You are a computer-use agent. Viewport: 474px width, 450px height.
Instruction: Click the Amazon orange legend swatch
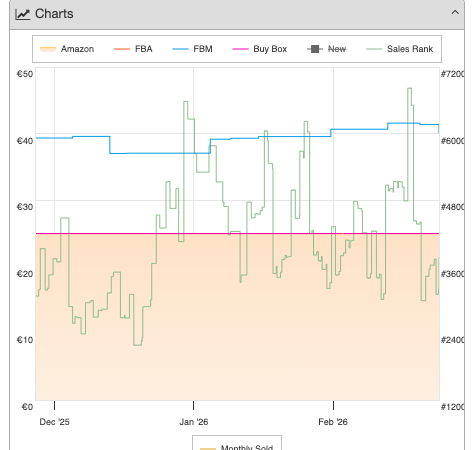pyautogui.click(x=48, y=49)
